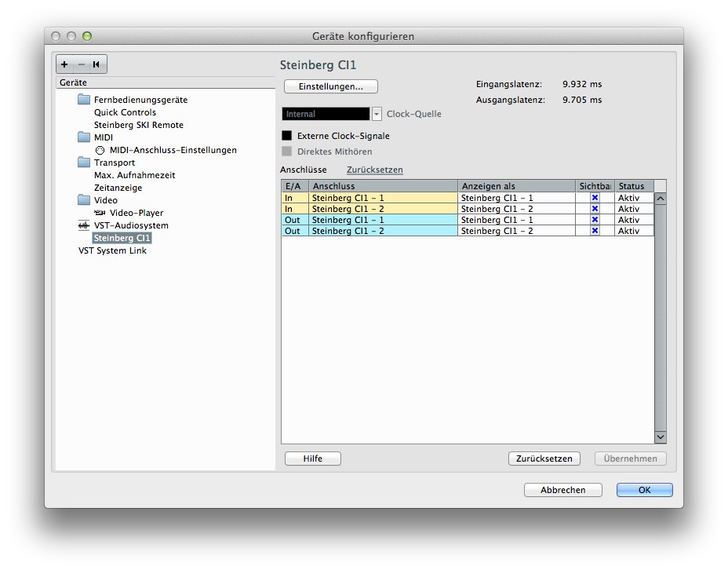Toggle visibility for Out Steinberg CI1 - 2

(595, 231)
